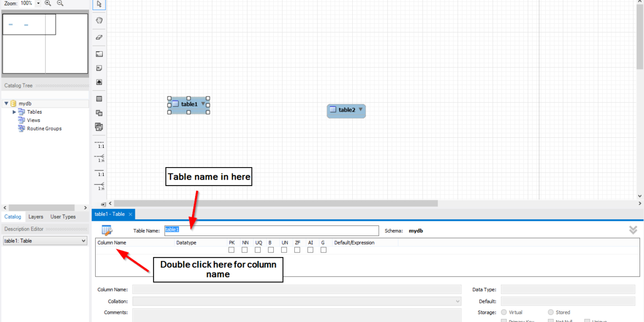Viewport: 644px width, 322px height.
Task: Click the zoom in magnifier icon
Action: click(x=48, y=4)
